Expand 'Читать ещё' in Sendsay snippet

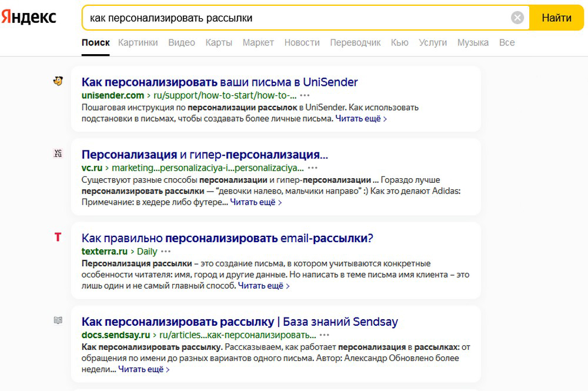(144, 369)
